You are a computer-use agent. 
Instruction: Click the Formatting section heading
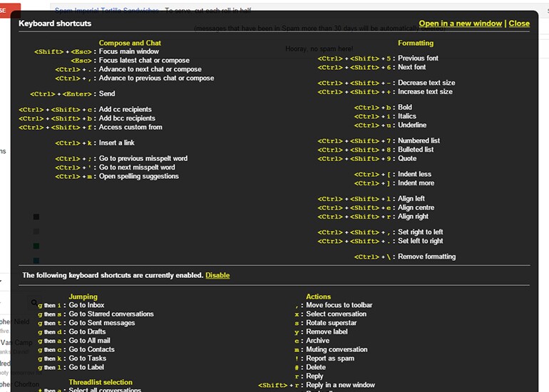pyautogui.click(x=416, y=43)
